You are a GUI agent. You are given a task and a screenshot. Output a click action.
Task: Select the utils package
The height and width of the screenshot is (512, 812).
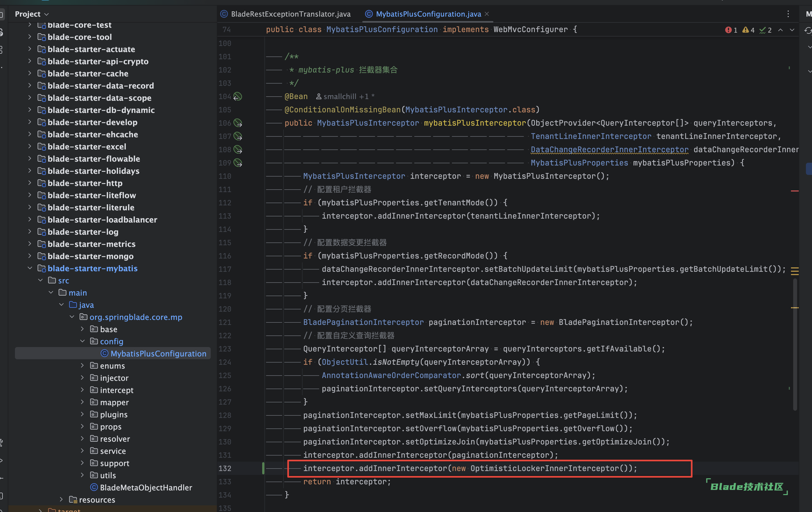[108, 475]
